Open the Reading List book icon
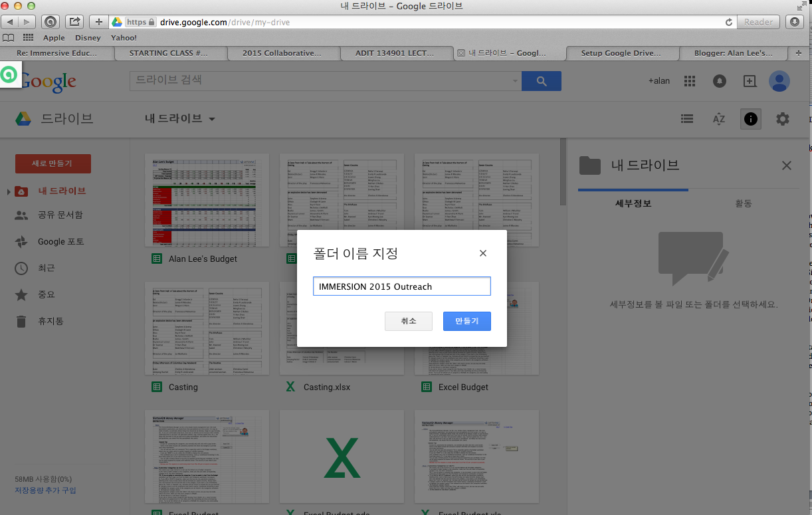Screen dimensions: 812x515 point(9,38)
